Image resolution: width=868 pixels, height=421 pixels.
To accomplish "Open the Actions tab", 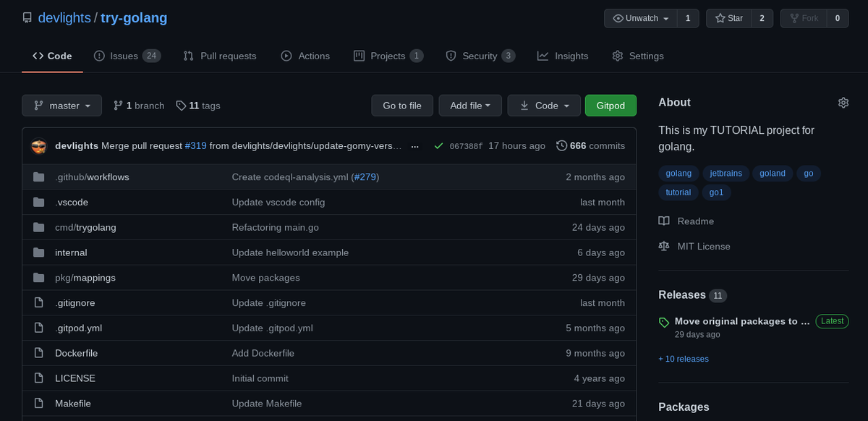I will click(305, 56).
